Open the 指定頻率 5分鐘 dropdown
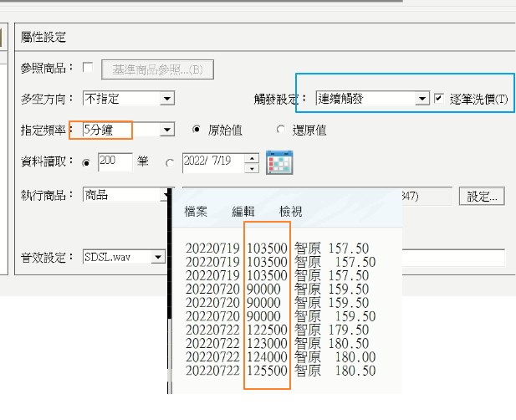This screenshot has height=420, width=516. click(x=167, y=130)
